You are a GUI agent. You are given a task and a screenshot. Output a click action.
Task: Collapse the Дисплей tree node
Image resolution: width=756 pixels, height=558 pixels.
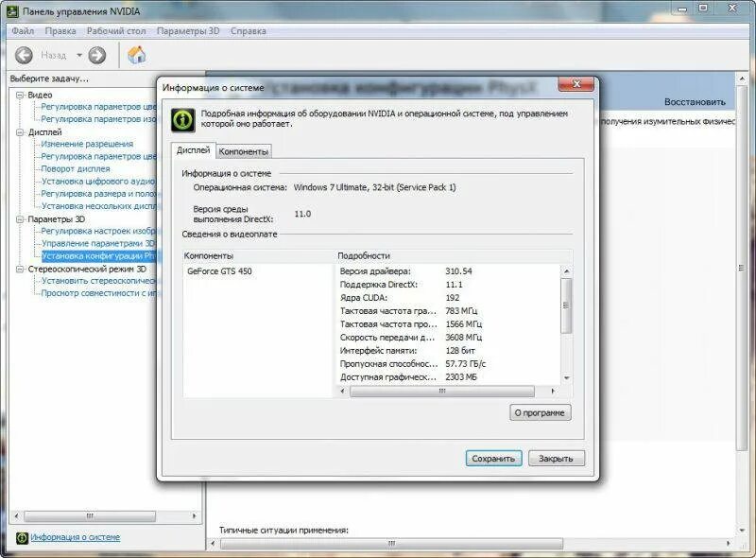(20, 132)
